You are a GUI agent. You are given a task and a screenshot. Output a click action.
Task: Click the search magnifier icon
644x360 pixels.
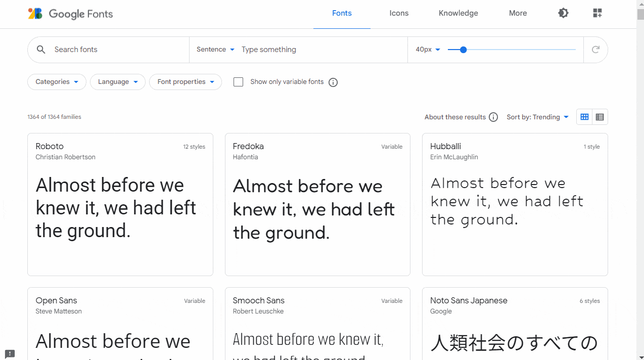41,50
